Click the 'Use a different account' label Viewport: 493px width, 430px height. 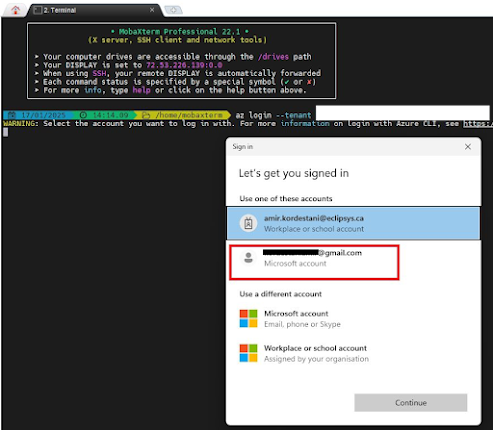click(280, 294)
